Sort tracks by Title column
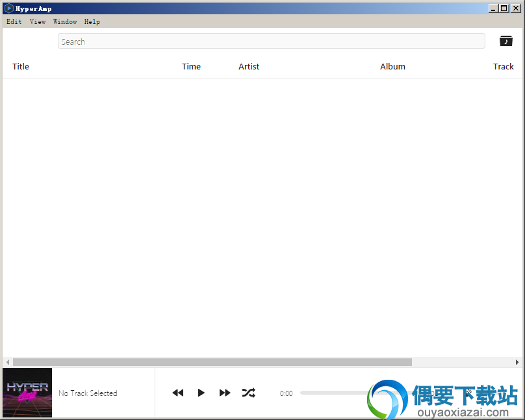The width and height of the screenshot is (525, 420). [21, 67]
